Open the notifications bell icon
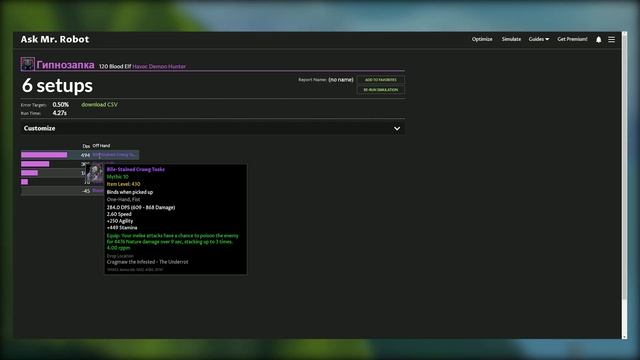The width and height of the screenshot is (640, 360). 598,40
